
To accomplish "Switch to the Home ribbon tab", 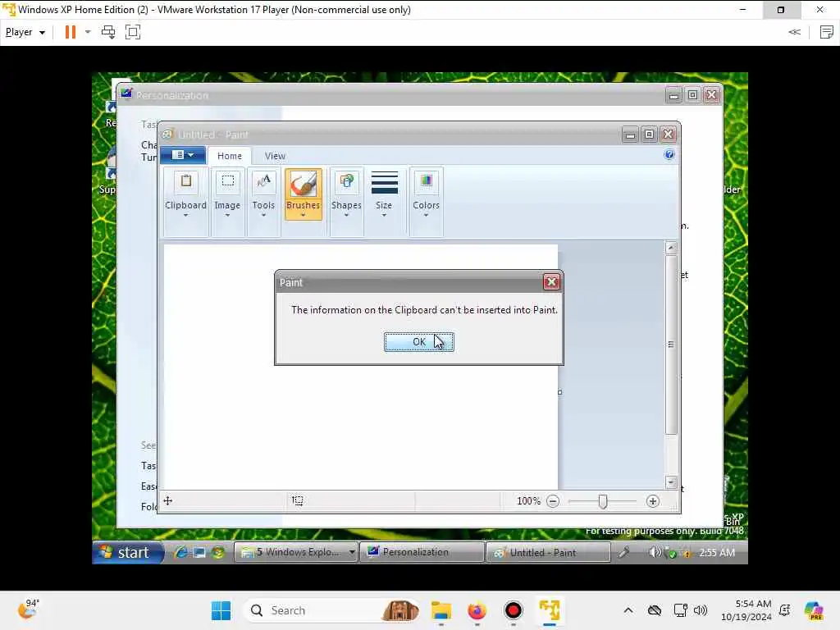I will click(x=230, y=156).
